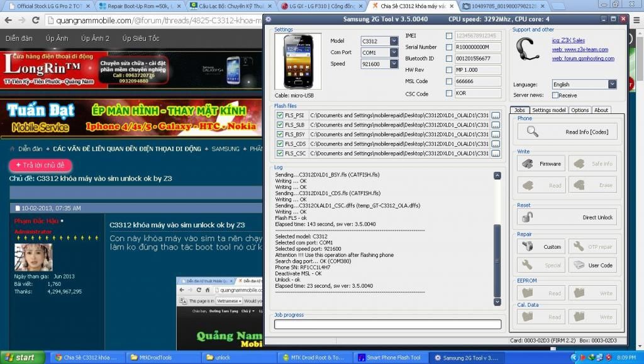The image size is (644, 364).
Task: Open the Speed dropdown showing 921600
Action: pos(394,64)
